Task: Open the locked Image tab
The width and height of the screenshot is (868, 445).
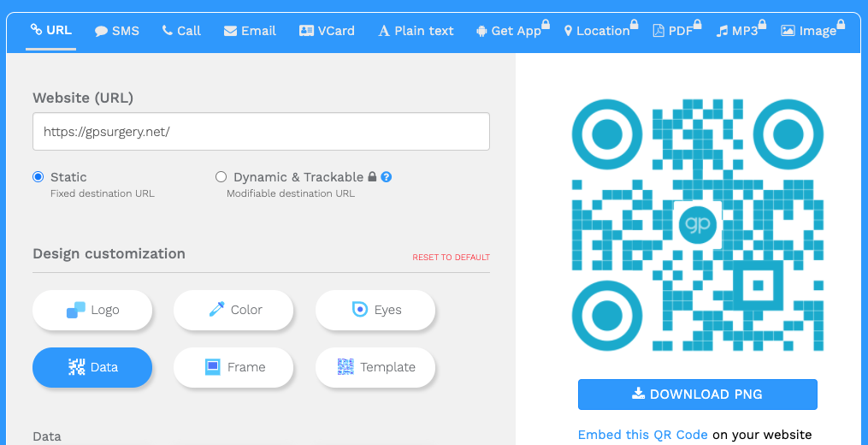Action: click(809, 31)
